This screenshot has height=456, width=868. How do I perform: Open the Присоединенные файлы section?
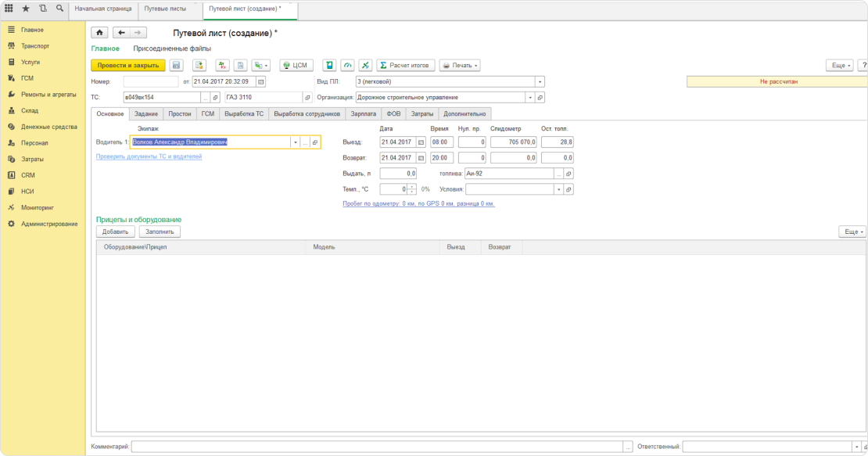click(172, 48)
